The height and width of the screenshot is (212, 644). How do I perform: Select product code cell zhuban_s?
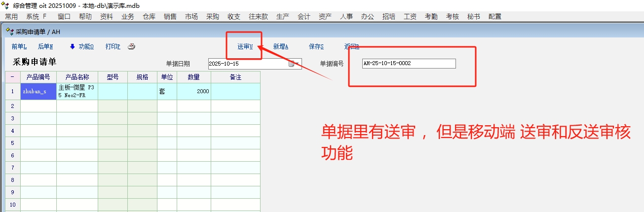(38, 91)
